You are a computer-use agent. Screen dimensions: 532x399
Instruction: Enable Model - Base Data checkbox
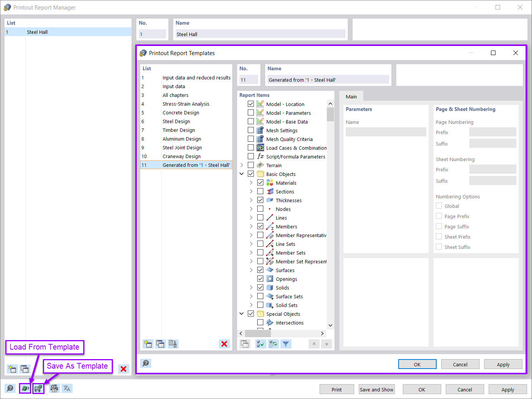point(251,121)
